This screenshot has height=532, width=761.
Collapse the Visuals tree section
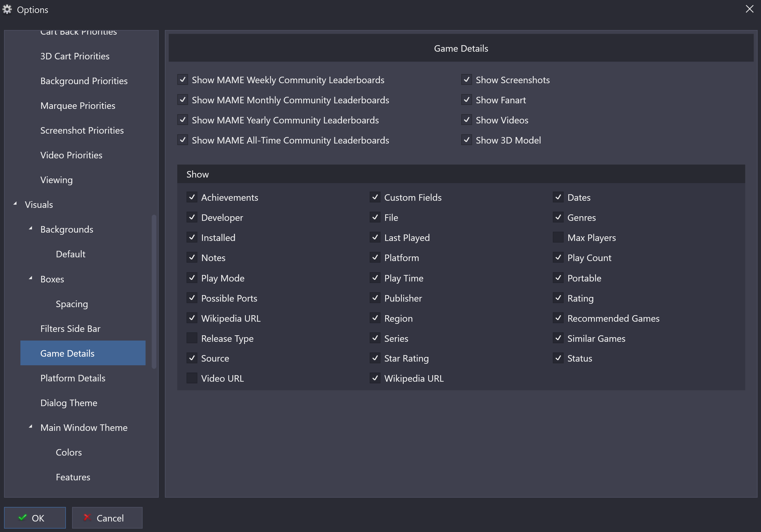tap(15, 204)
